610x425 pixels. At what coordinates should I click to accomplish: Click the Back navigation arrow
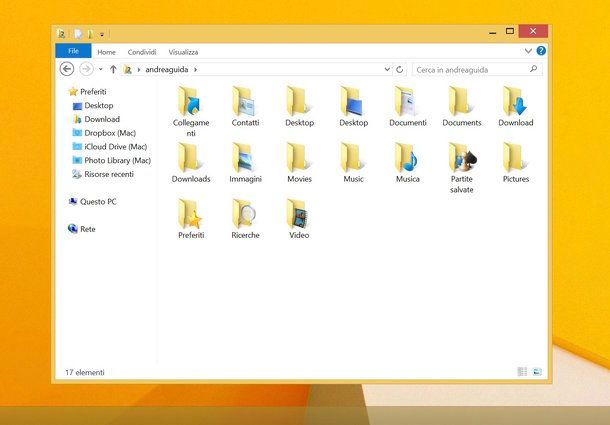tap(67, 69)
